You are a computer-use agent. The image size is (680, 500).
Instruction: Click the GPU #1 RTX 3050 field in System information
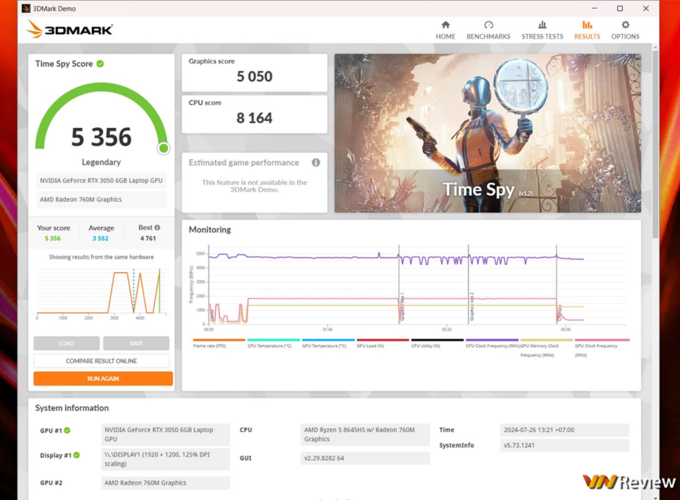pos(166,435)
